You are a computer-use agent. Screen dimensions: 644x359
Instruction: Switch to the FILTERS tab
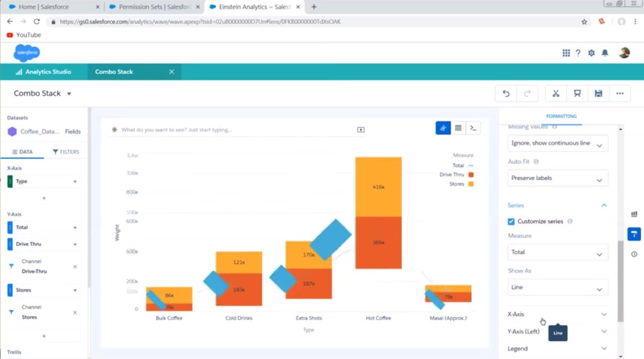point(66,152)
